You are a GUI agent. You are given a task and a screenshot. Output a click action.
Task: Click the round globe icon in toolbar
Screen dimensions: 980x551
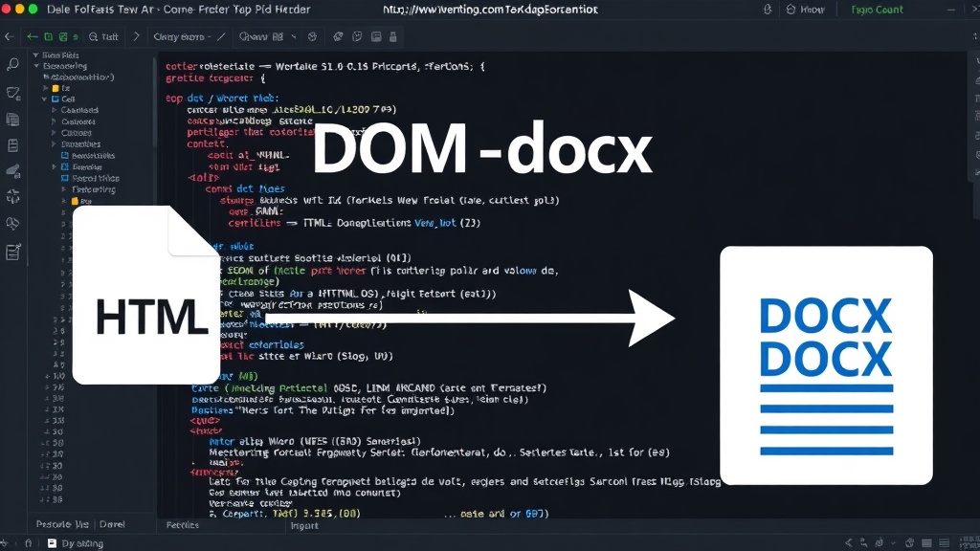(x=313, y=37)
